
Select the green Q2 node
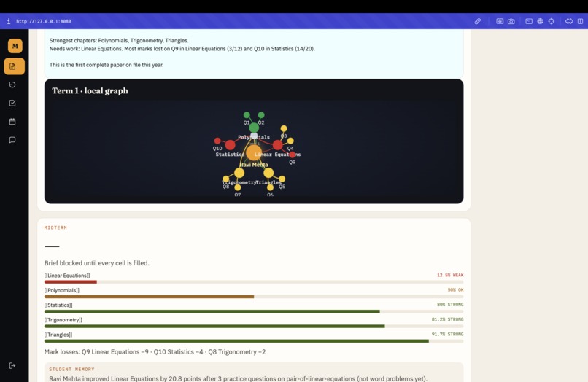261,115
